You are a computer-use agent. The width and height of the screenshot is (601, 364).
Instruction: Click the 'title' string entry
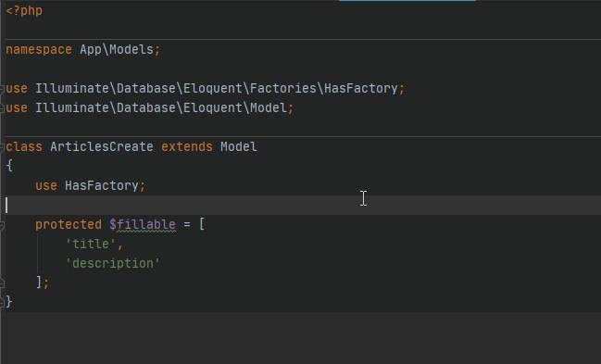[x=91, y=244]
